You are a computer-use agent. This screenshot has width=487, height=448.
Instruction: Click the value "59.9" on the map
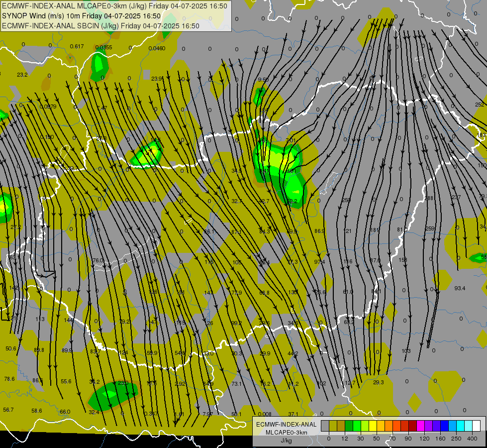click(x=152, y=353)
